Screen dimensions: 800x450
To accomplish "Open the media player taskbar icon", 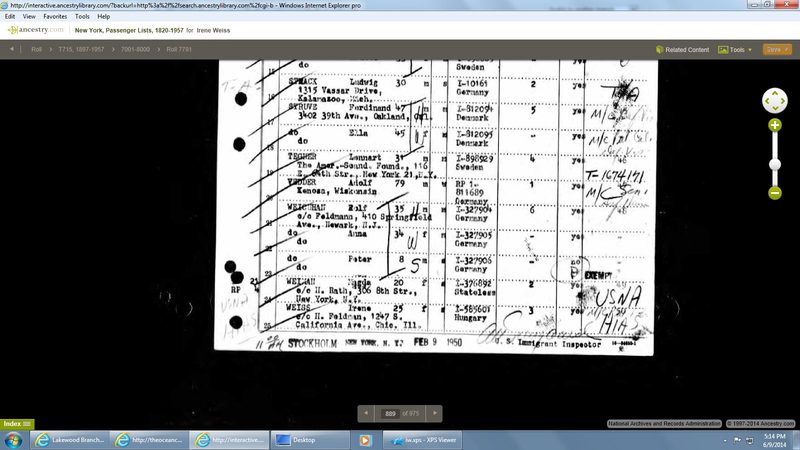I will (x=365, y=440).
